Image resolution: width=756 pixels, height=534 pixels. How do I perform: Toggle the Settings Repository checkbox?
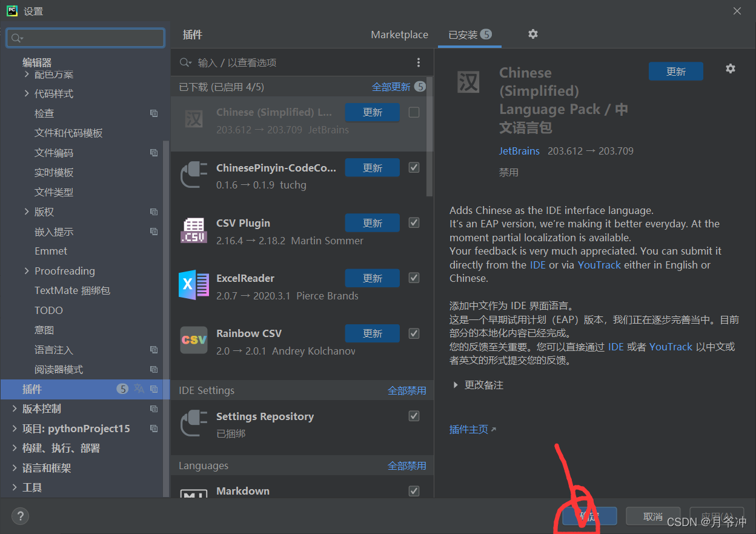(414, 416)
